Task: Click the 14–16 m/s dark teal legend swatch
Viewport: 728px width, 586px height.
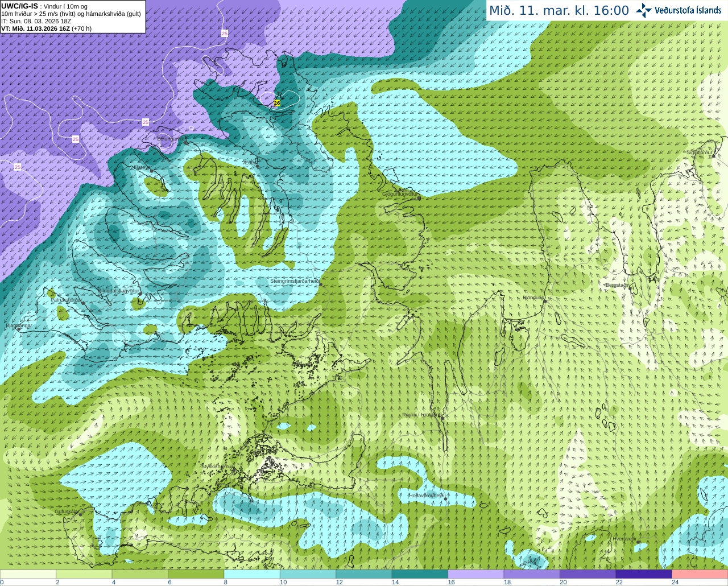Action: pyautogui.click(x=420, y=574)
